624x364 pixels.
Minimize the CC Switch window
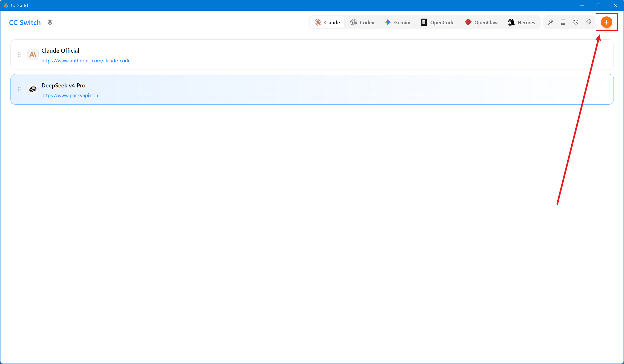click(582, 5)
